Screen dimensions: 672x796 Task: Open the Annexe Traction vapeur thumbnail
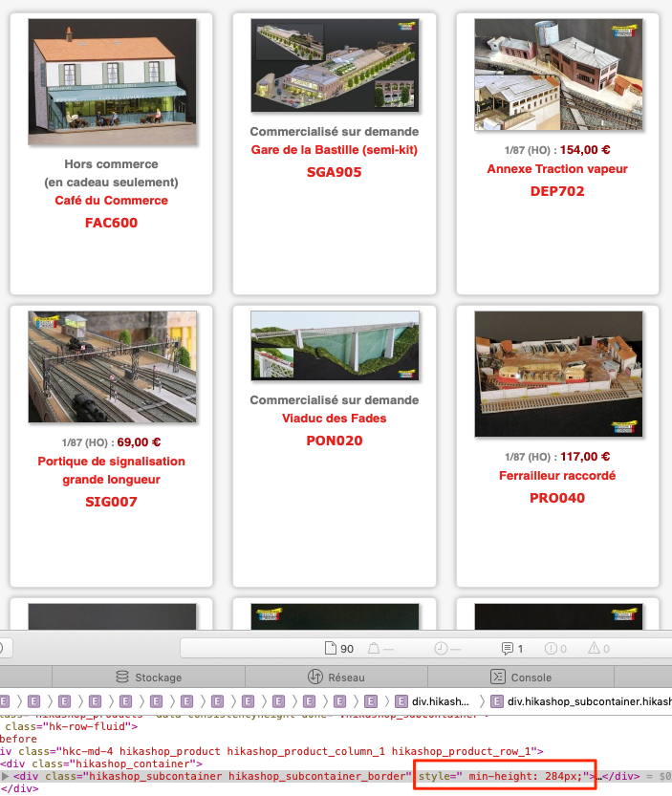coord(558,75)
